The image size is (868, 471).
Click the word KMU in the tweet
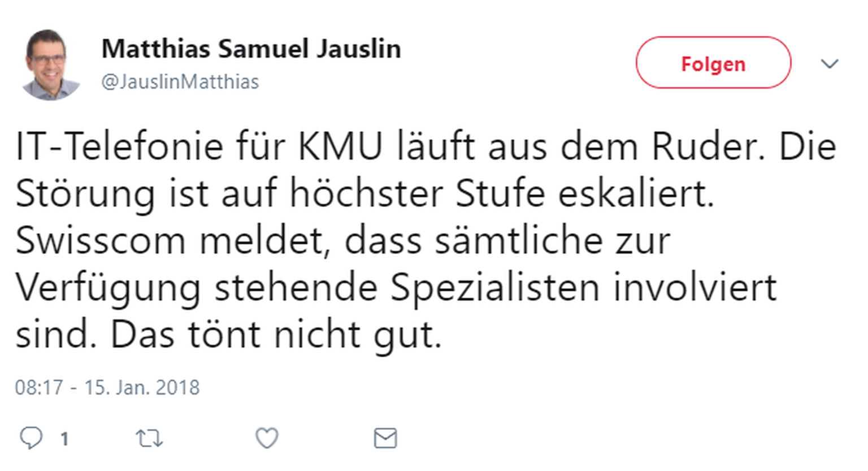click(340, 147)
